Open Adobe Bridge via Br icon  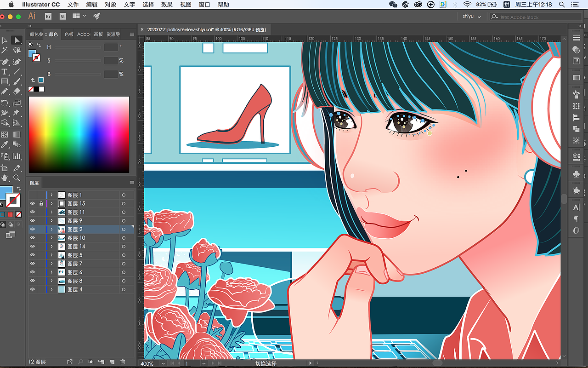coord(48,16)
